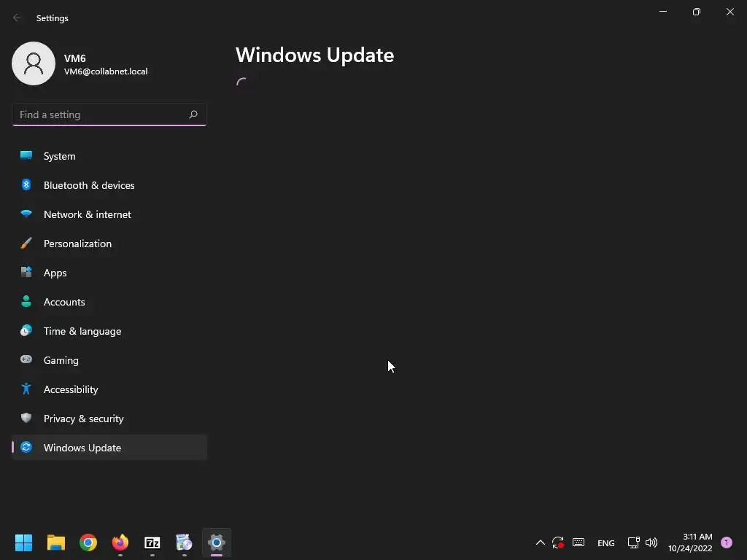Open 7-Zip from the taskbar
This screenshot has width=747, height=560.
152,542
